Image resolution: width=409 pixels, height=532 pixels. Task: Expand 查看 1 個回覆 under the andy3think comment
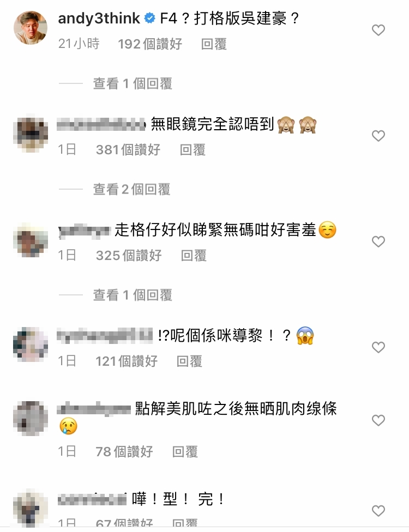[x=133, y=83]
